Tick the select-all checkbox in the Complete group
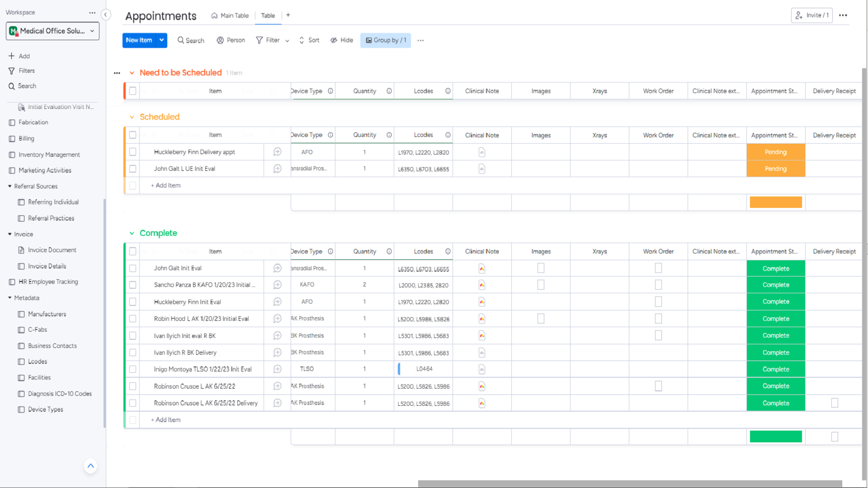Screen dimensions: 868x488 coord(132,251)
